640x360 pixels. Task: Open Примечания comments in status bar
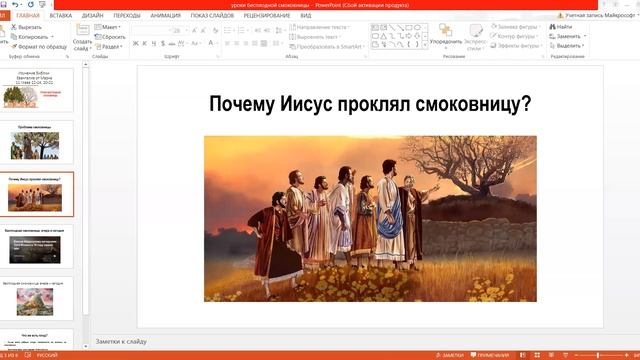click(490, 355)
